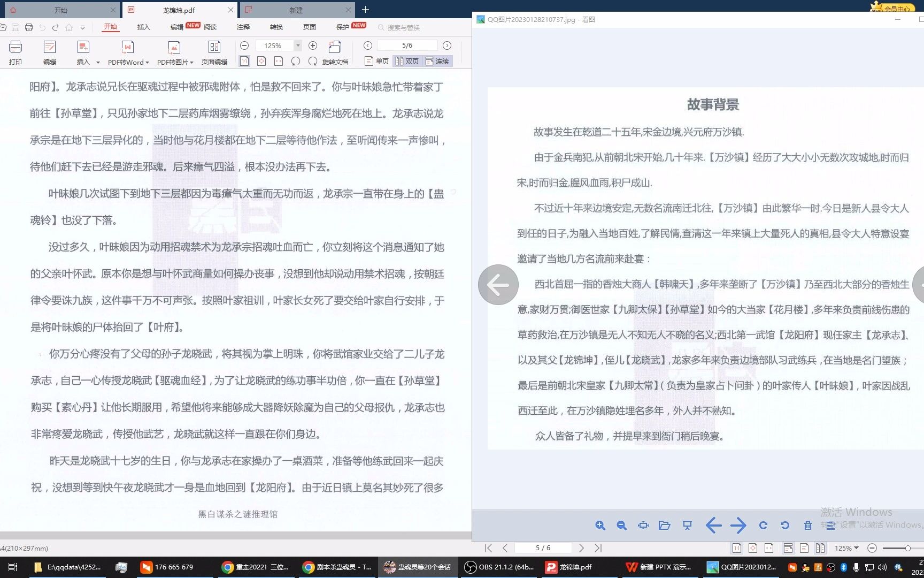Open the 开始 ribbon tab
924x578 pixels.
click(111, 27)
